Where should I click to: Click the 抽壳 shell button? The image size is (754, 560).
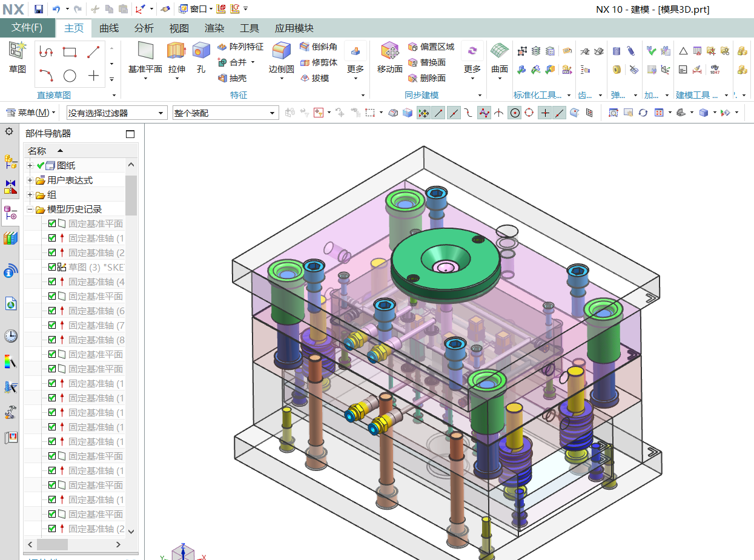231,78
